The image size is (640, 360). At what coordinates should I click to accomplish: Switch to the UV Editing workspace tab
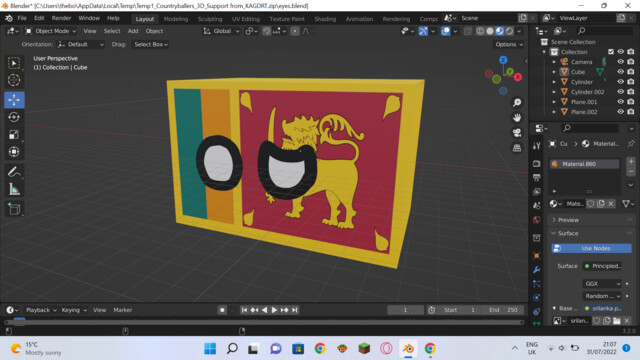coord(246,19)
